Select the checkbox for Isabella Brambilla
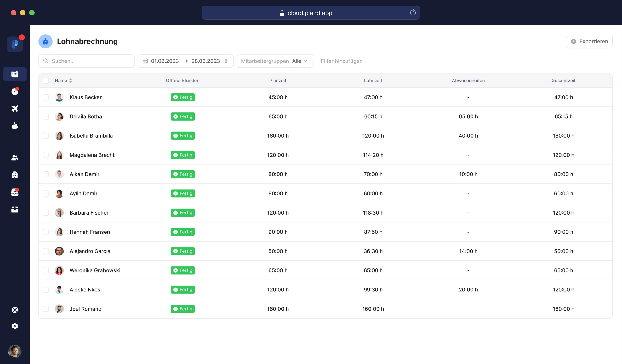Viewport: 622px width, 364px height. coord(46,136)
